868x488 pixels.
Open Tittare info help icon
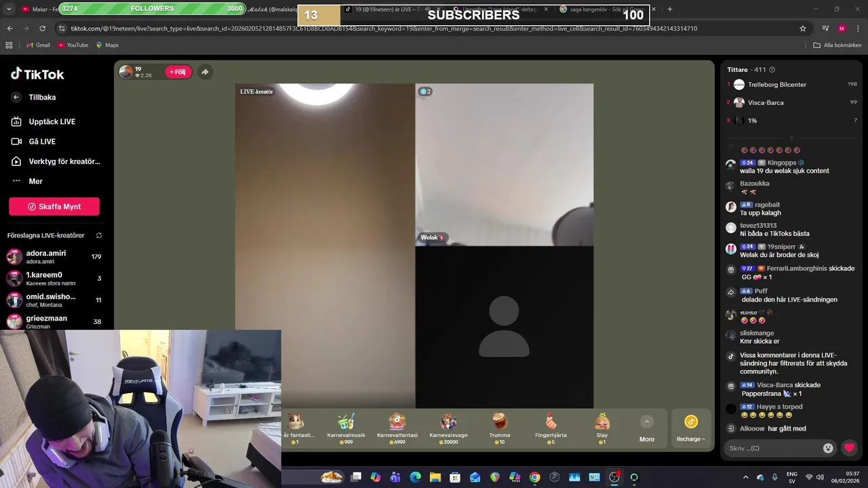coord(772,70)
